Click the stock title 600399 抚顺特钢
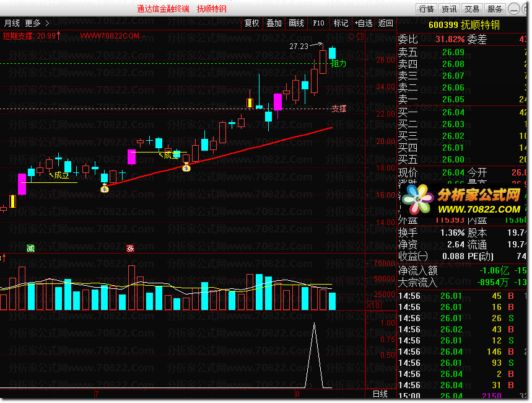Image resolution: width=532 pixels, height=403 pixels. pyautogui.click(x=464, y=25)
